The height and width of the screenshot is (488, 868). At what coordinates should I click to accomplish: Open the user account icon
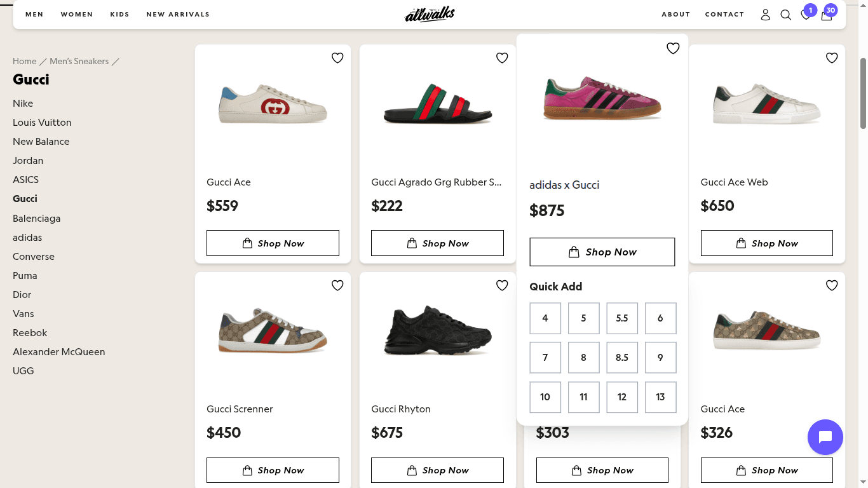pos(766,15)
